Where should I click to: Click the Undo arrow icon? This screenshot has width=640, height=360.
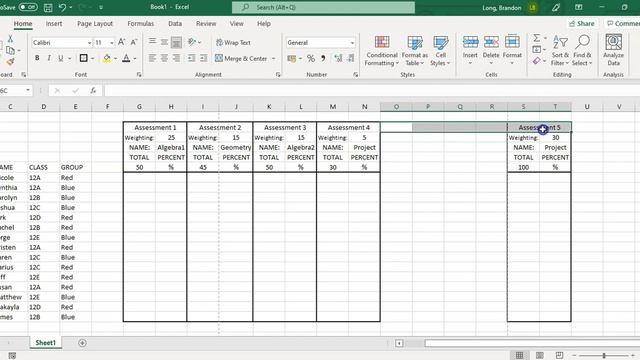tap(62, 7)
